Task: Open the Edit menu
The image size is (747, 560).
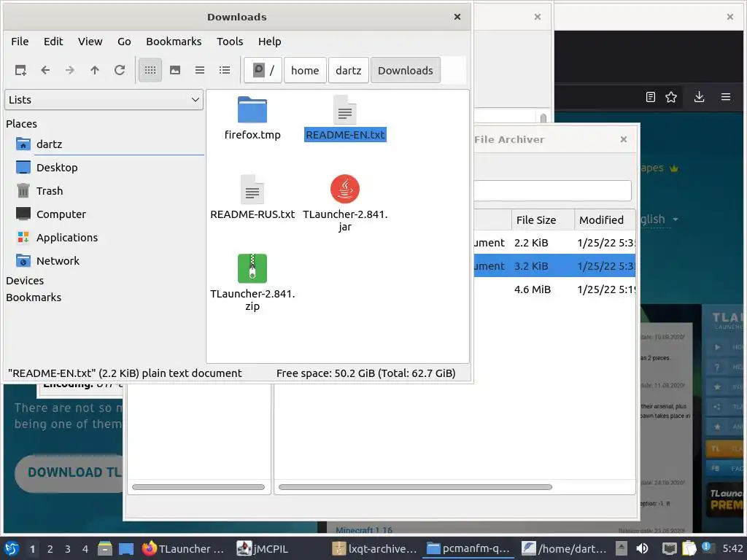Action: 53,42
